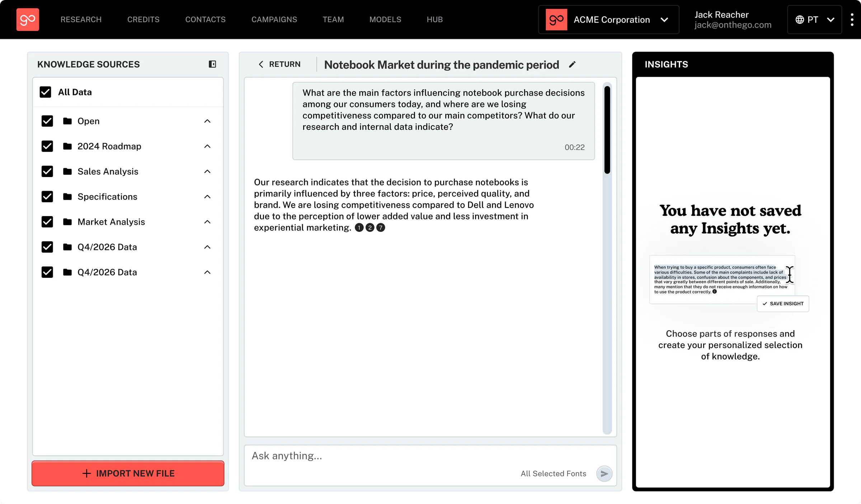The width and height of the screenshot is (861, 504).
Task: Open the Models menu item
Action: point(385,19)
